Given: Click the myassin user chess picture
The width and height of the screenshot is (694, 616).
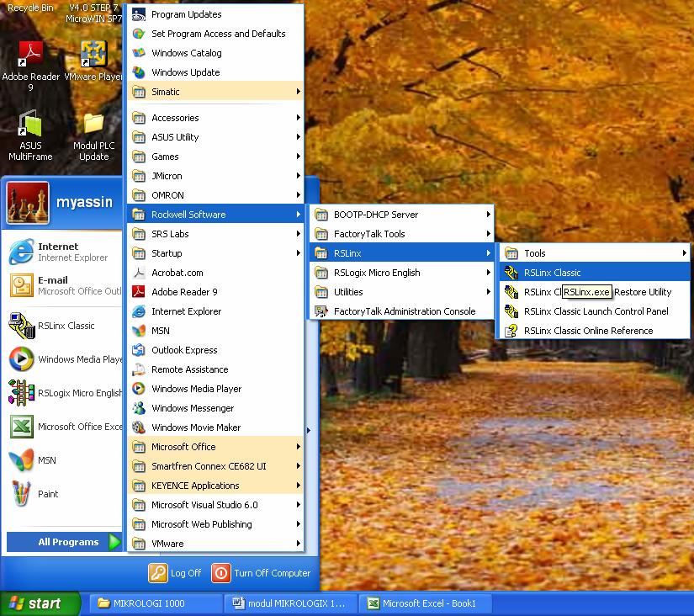Looking at the screenshot, I should [x=28, y=203].
